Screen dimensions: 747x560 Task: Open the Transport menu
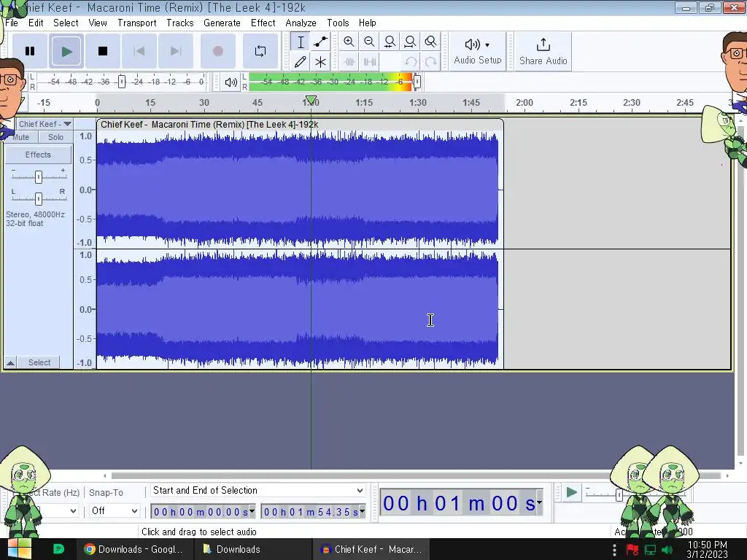pyautogui.click(x=137, y=23)
